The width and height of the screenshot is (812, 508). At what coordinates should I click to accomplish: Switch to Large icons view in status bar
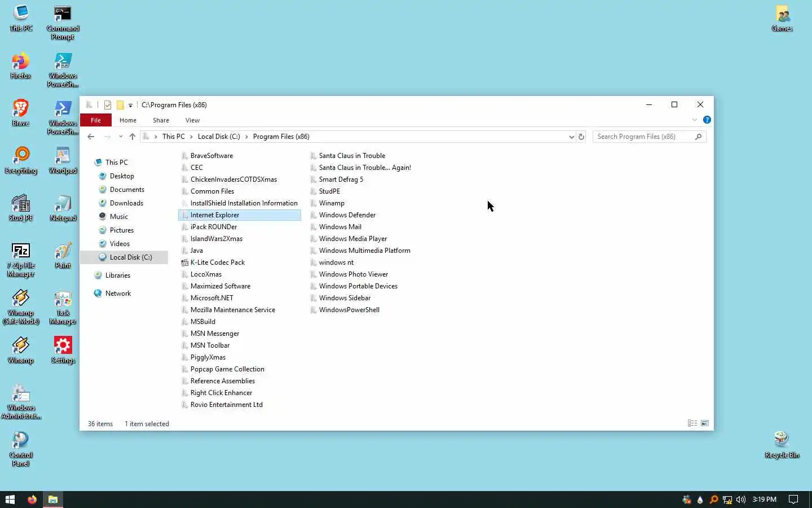click(705, 423)
